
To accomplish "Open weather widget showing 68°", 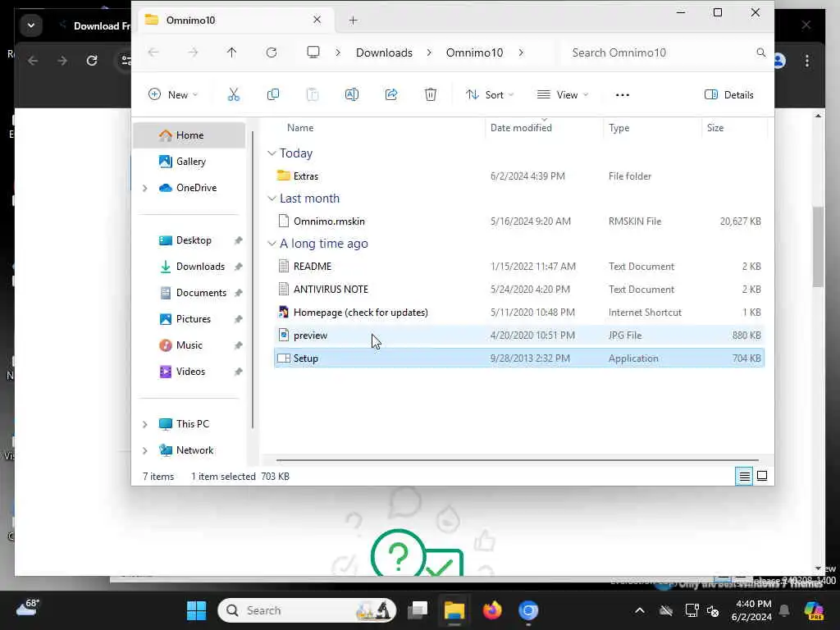I will click(x=28, y=608).
